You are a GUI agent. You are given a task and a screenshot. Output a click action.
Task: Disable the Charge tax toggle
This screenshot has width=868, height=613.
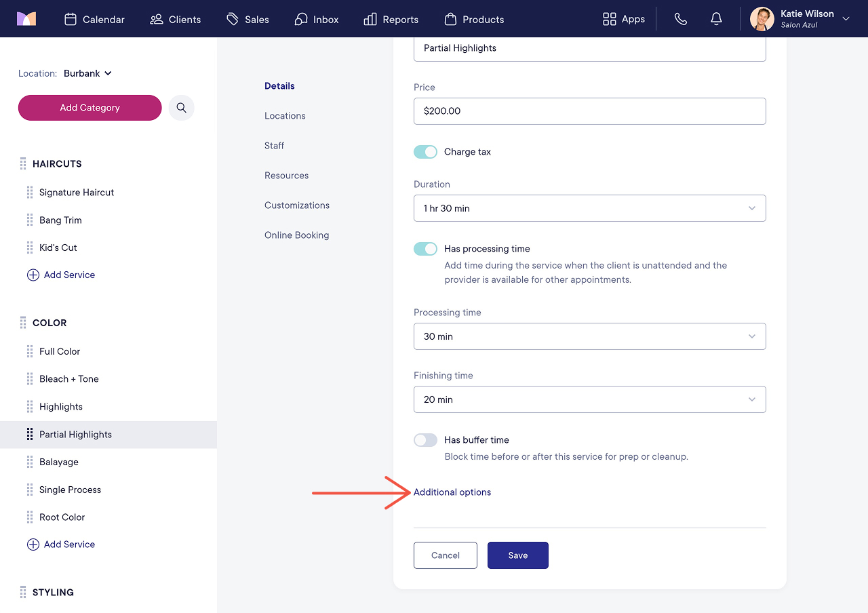(426, 152)
